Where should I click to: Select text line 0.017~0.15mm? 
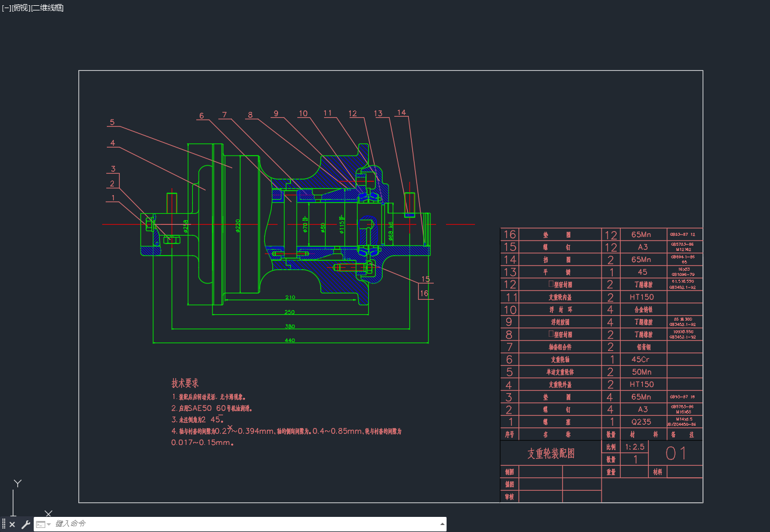[x=203, y=443]
